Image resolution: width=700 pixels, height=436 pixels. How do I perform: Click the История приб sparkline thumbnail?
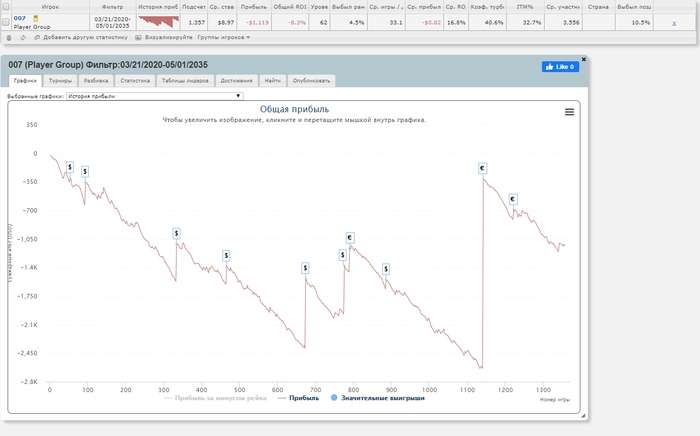(158, 21)
